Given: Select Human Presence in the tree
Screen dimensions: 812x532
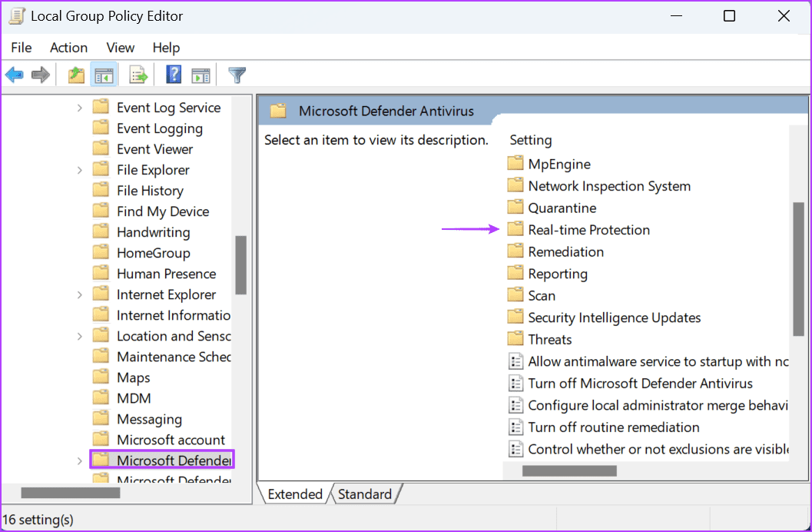Looking at the screenshot, I should pos(166,274).
